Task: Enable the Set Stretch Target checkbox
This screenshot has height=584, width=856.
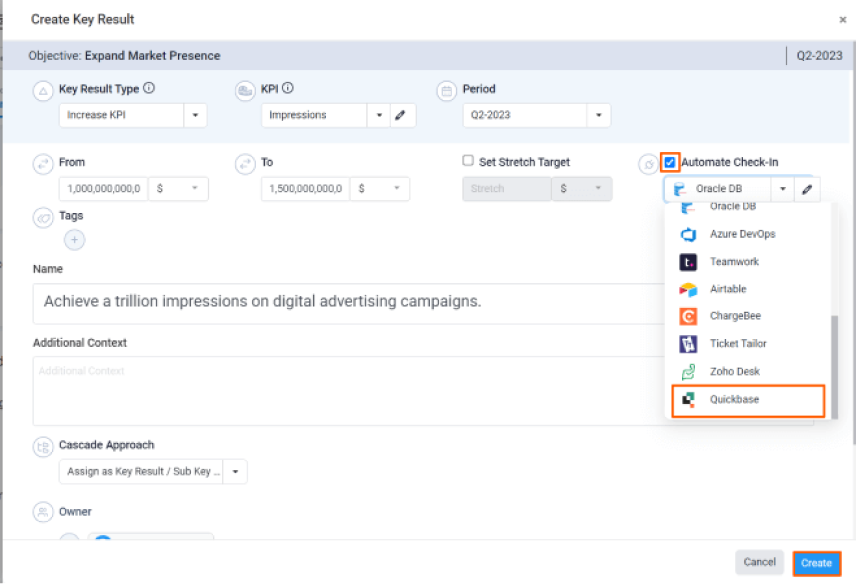Action: click(468, 160)
